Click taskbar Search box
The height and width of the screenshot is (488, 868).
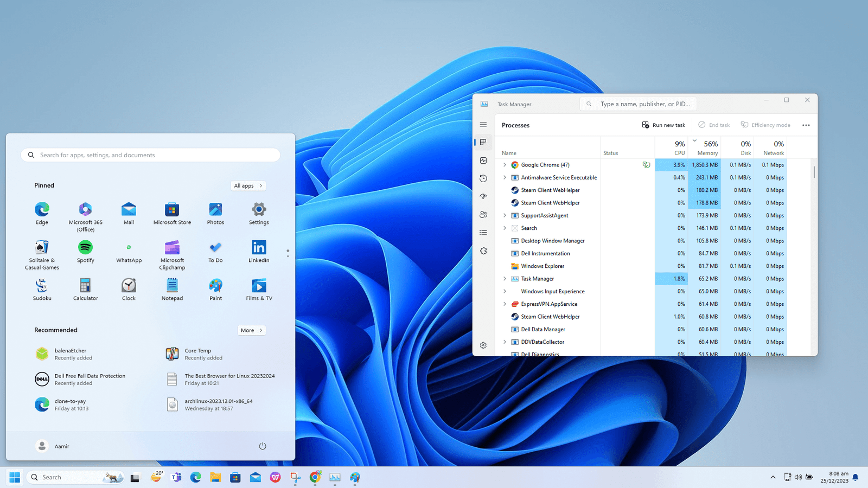(x=75, y=477)
